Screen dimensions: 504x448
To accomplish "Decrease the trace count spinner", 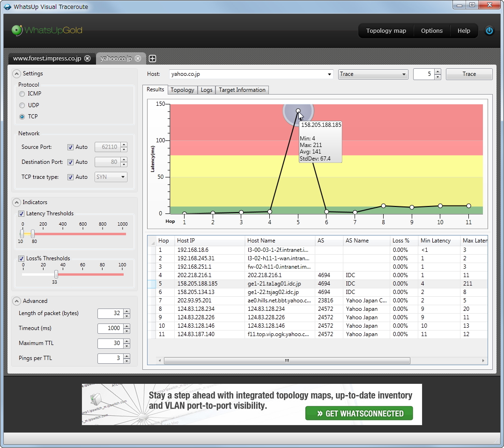I will coord(437,77).
